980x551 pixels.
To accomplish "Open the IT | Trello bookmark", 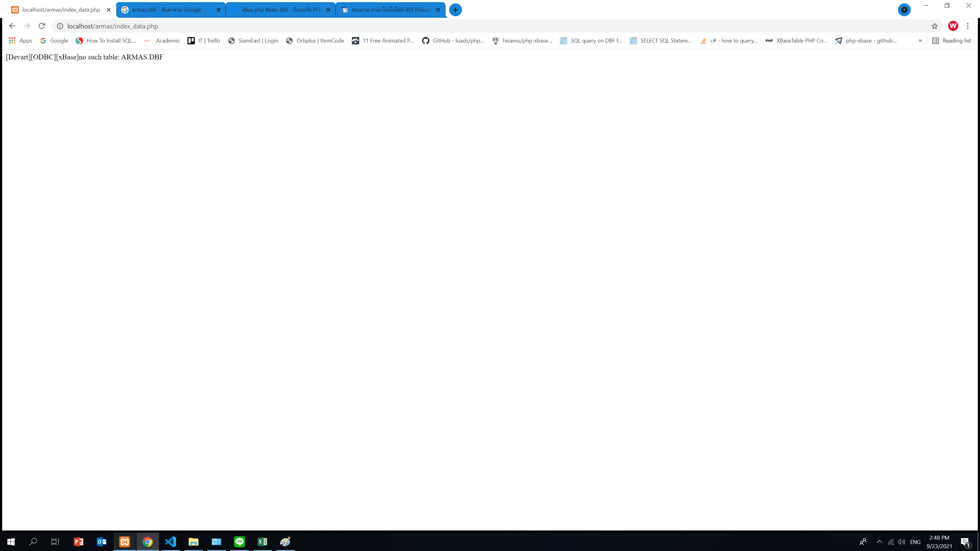I will coord(204,41).
